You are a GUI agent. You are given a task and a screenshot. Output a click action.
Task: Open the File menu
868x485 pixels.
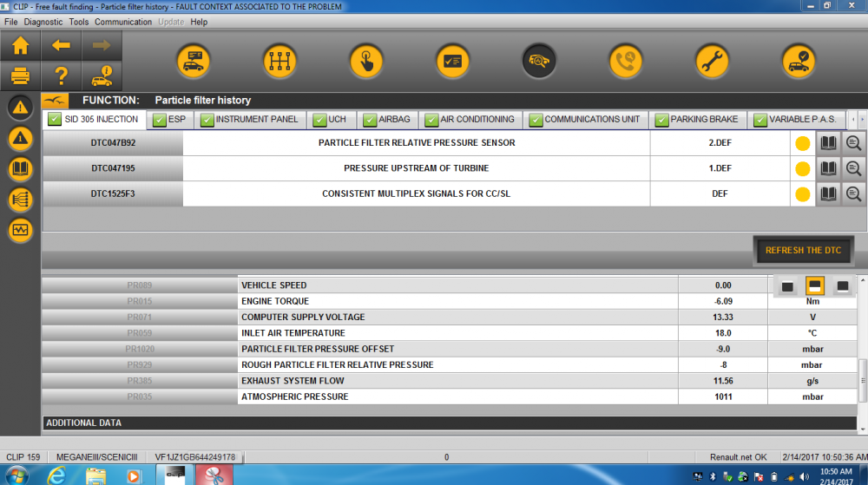point(10,22)
